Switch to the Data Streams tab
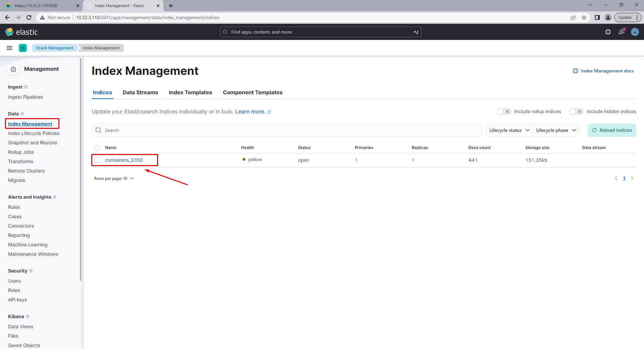This screenshot has height=349, width=644. click(x=140, y=93)
